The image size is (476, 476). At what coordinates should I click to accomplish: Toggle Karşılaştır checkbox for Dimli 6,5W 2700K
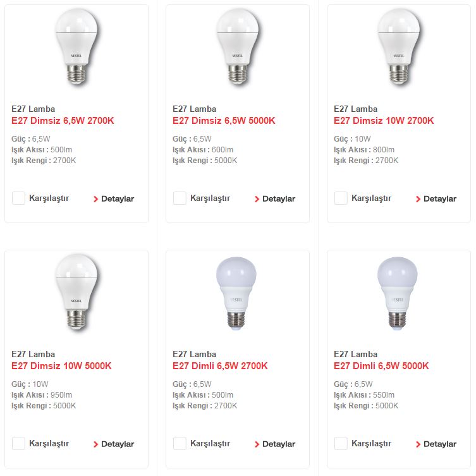[180, 444]
